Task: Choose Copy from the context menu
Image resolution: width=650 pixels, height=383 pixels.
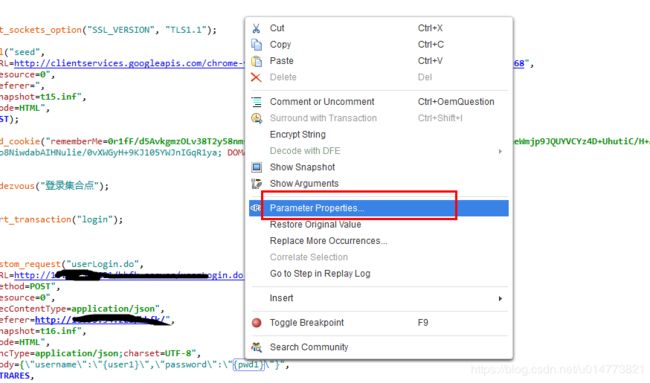Action: [378, 44]
